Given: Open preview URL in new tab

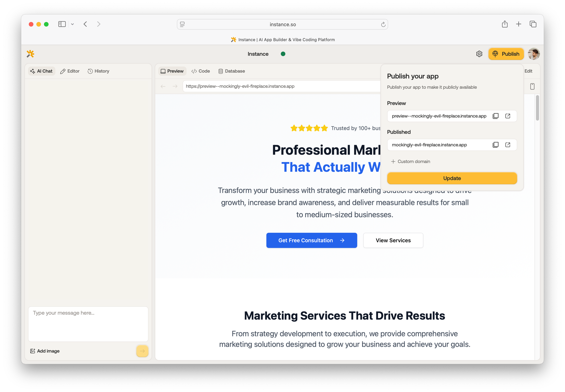Looking at the screenshot, I should 508,116.
